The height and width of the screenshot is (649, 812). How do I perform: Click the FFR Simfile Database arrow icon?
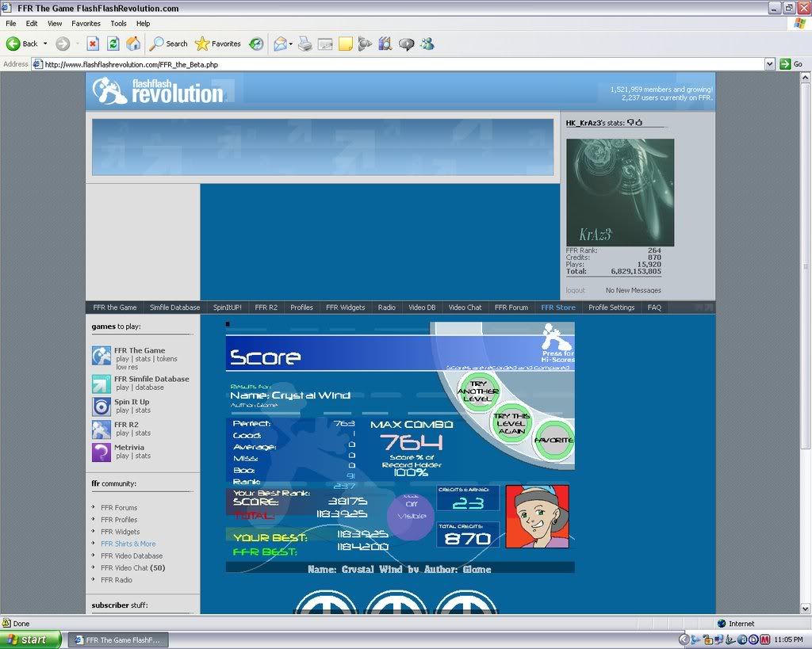101,384
